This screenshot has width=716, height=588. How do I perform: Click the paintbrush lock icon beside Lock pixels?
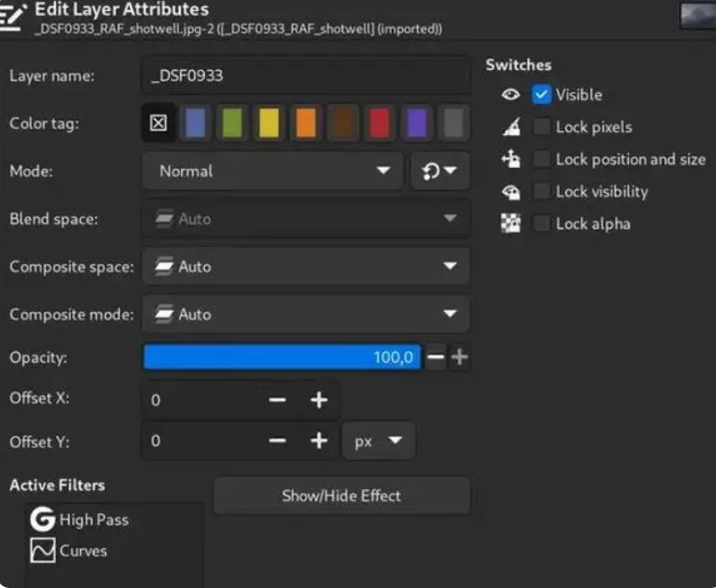511,127
